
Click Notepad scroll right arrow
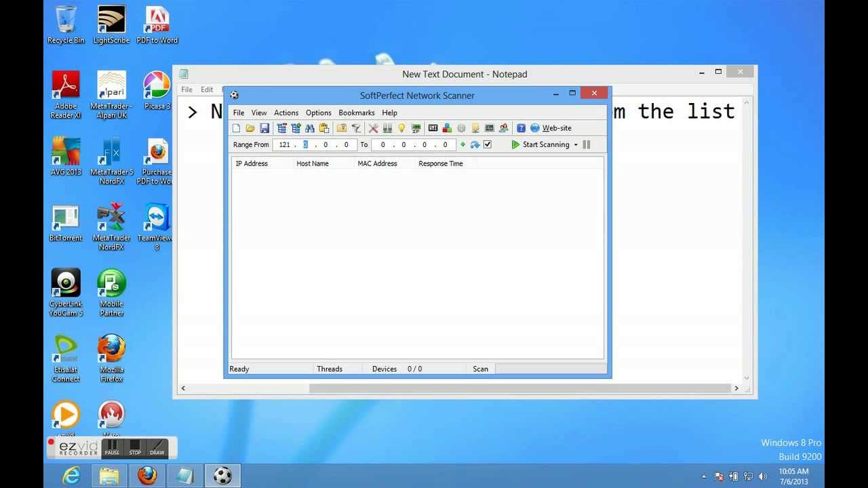[x=736, y=388]
